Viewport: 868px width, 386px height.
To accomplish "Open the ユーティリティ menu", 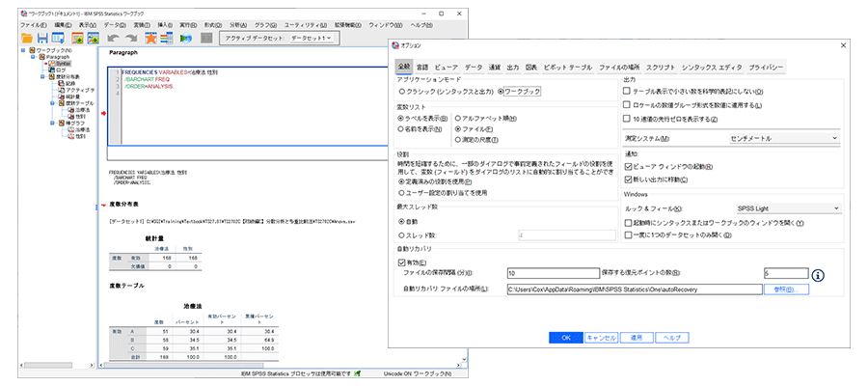I will [x=305, y=25].
